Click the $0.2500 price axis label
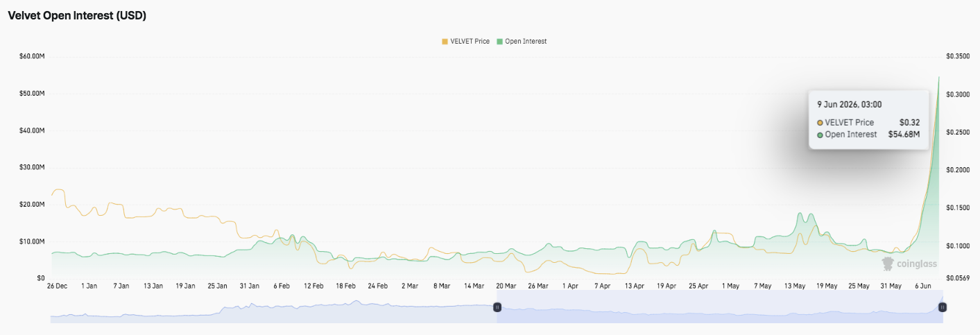Screen dimensions: 980x335 (957, 132)
